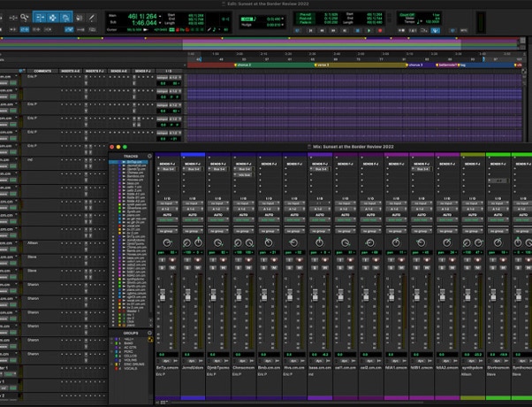This screenshot has width=532, height=407.
Task: Select the VOCALS group in Groups list
Action: (x=131, y=368)
